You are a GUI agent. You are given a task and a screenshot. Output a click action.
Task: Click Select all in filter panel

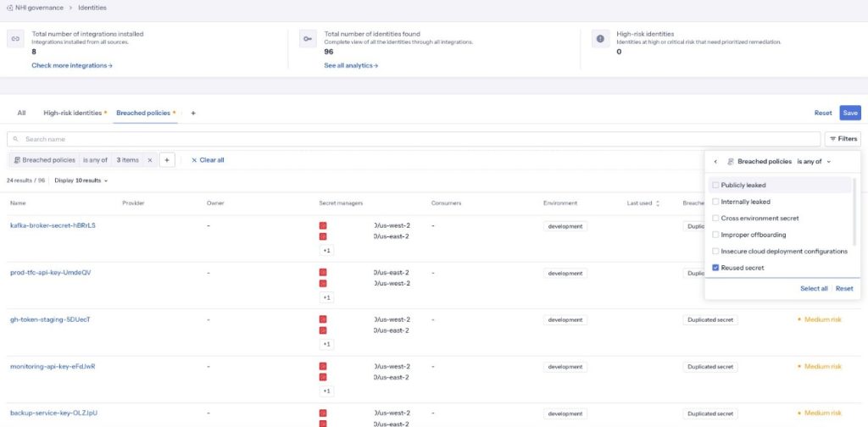(814, 289)
